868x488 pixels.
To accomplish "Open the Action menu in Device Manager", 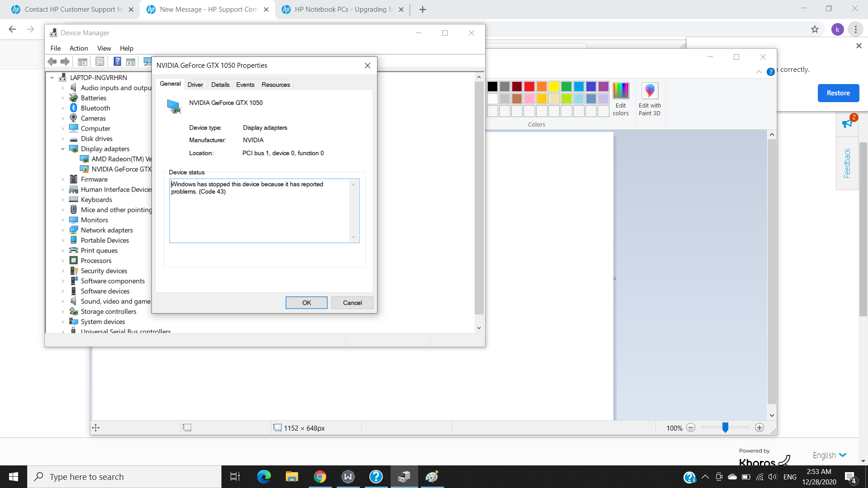I will [79, 48].
